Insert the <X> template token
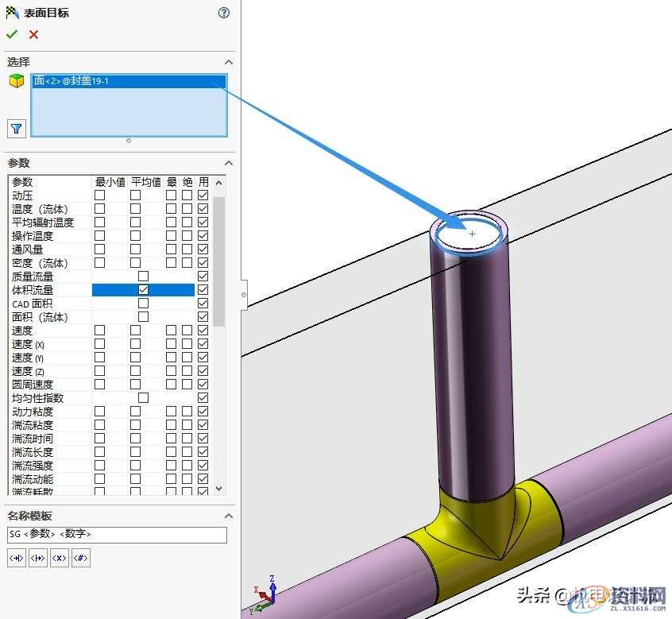672x619 pixels. point(58,558)
